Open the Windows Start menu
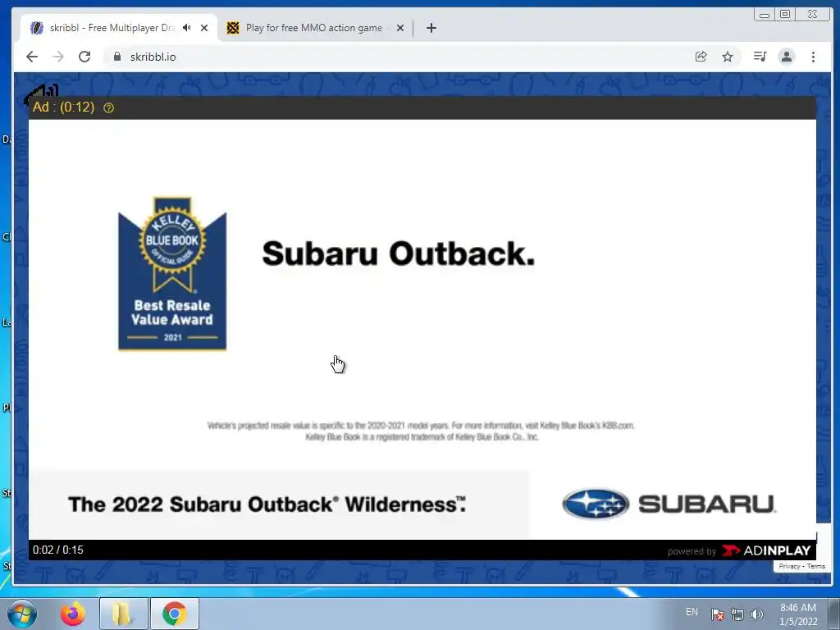The width and height of the screenshot is (840, 630). [22, 614]
